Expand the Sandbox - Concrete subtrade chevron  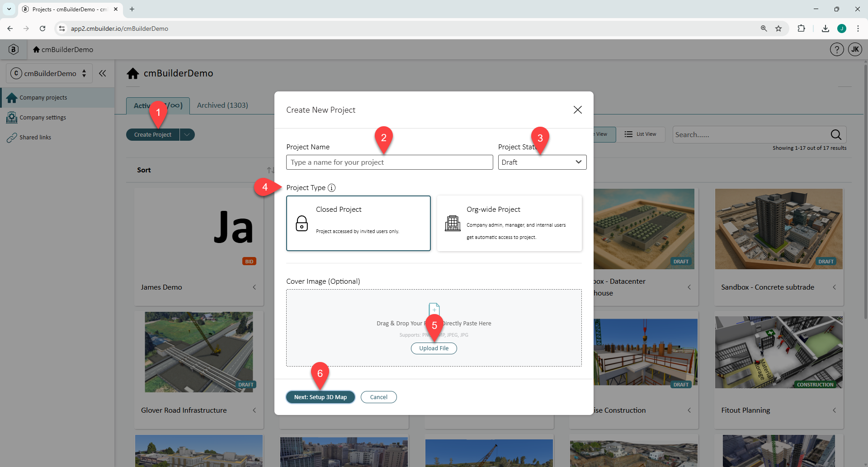834,287
